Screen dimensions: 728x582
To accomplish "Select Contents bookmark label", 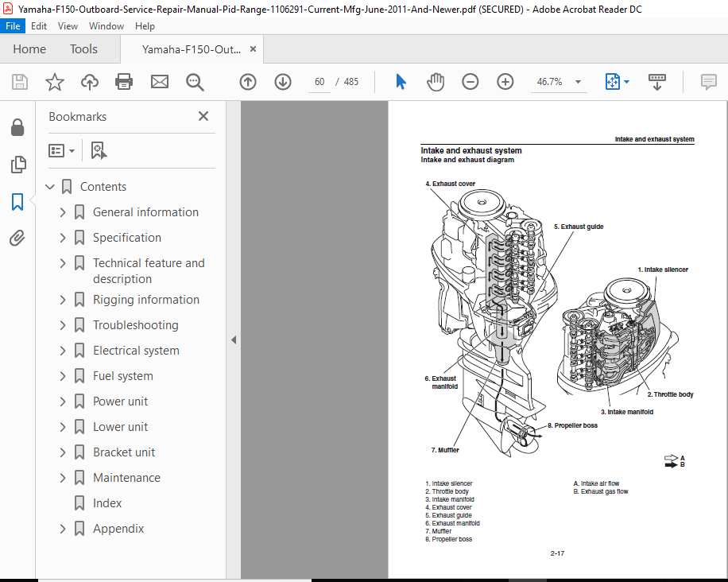I will coord(103,187).
